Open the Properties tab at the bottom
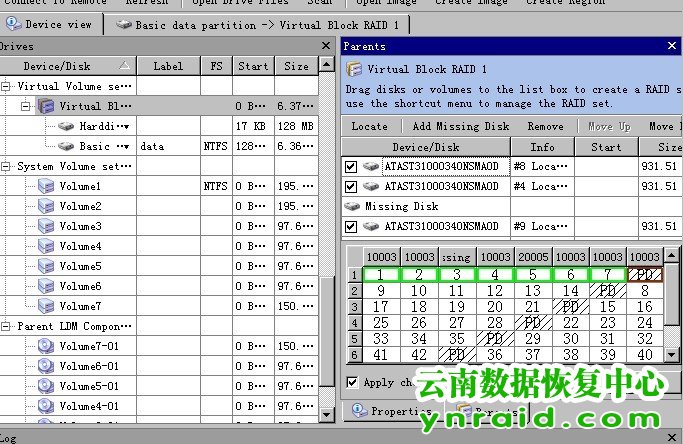Viewport: 683px width, 444px height. coord(393,410)
